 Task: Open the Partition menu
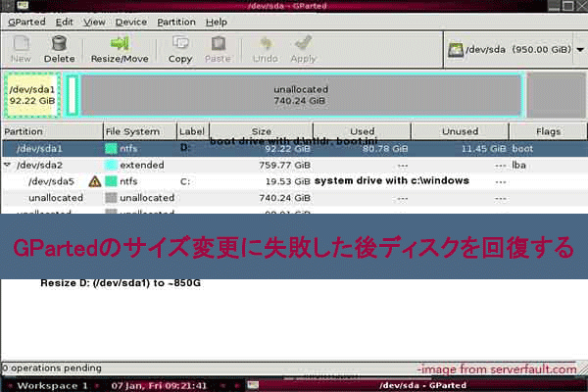pyautogui.click(x=175, y=23)
